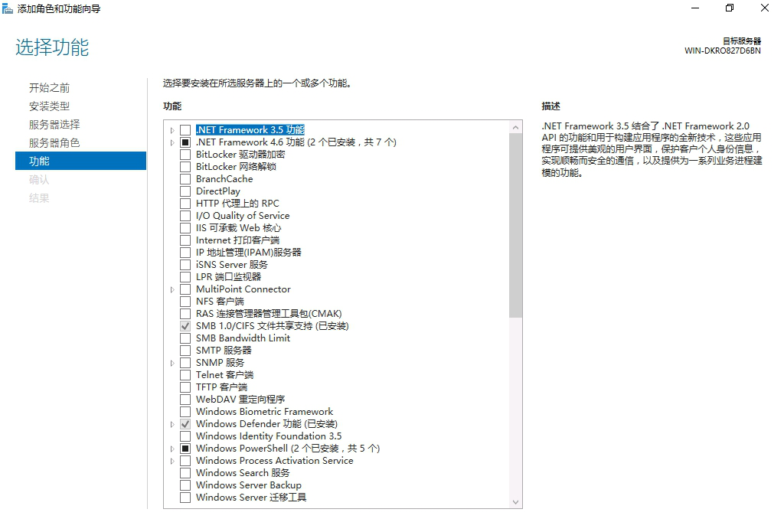The height and width of the screenshot is (532, 784).
Task: Expand the .NET Framework 3.5 功能 node
Action: coord(172,130)
